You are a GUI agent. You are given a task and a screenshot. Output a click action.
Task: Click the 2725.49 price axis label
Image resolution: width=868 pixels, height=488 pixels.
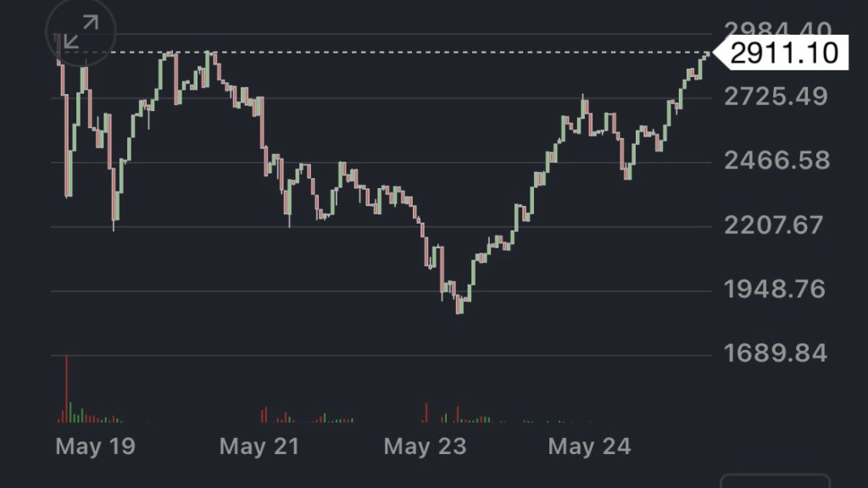coord(775,97)
